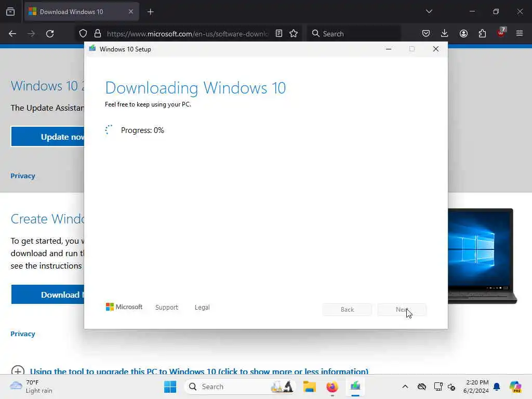This screenshot has height=399, width=532.
Task: Click the Firefox Search box
Action: click(353, 34)
